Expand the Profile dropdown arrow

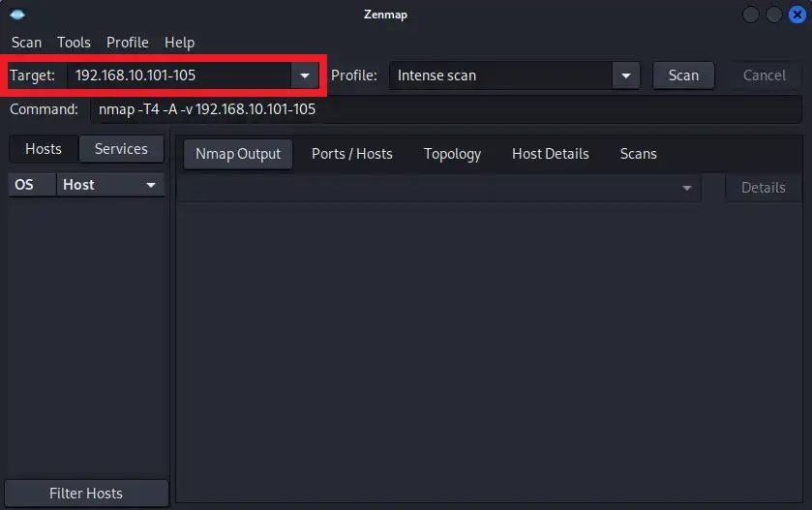626,75
